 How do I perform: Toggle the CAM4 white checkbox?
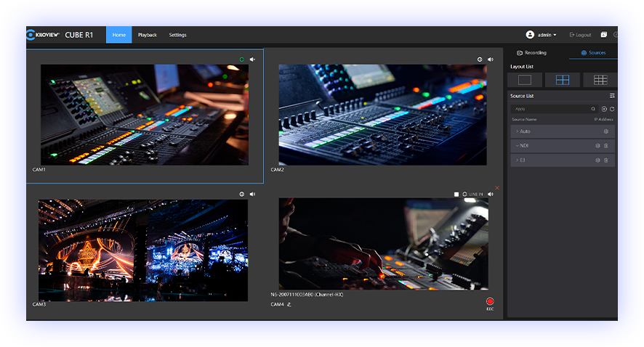pos(456,195)
